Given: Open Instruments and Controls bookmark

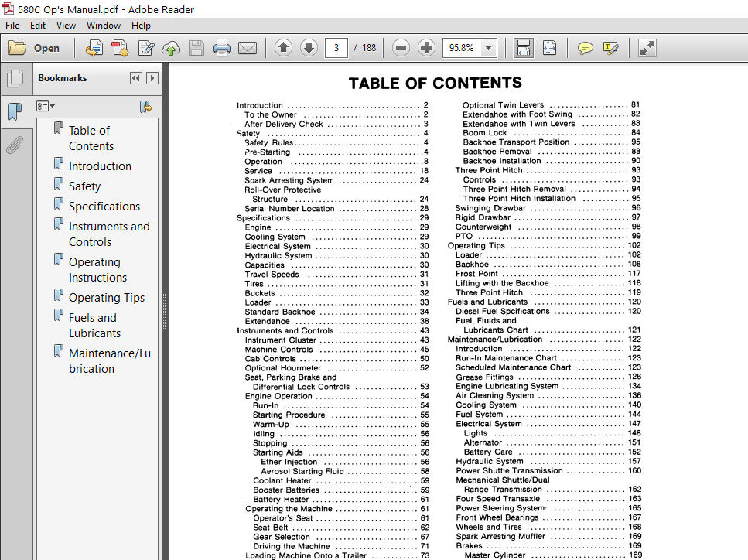Looking at the screenshot, I should [109, 234].
